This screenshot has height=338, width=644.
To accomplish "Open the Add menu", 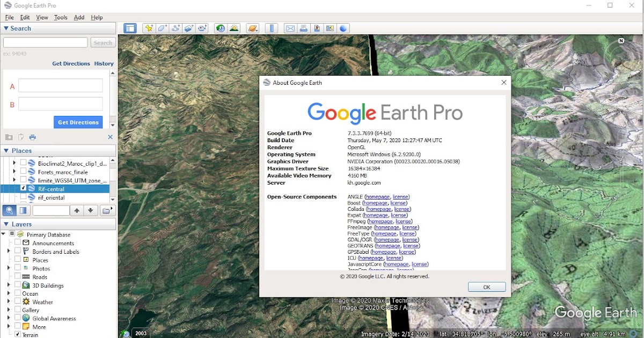I will [x=79, y=17].
